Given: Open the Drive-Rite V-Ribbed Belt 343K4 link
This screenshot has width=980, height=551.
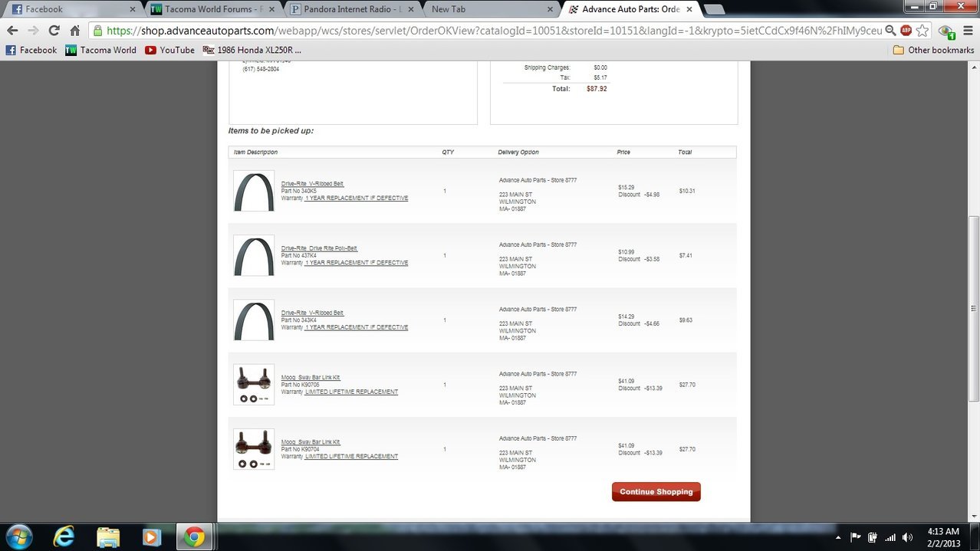Looking at the screenshot, I should pos(313,313).
